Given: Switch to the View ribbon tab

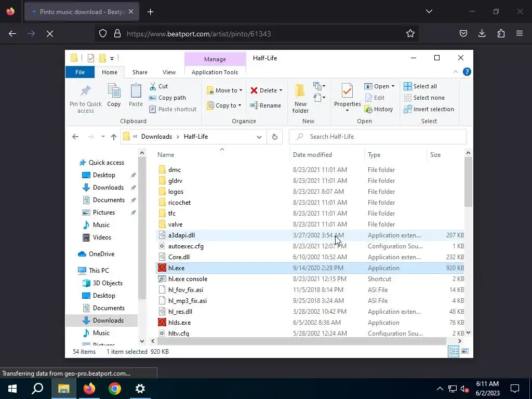Looking at the screenshot, I should 169,72.
